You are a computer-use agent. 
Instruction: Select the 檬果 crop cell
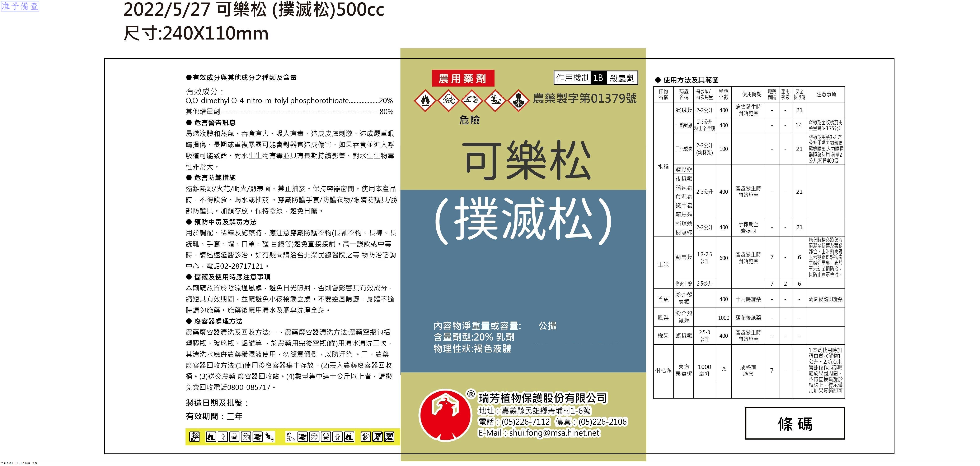[663, 336]
